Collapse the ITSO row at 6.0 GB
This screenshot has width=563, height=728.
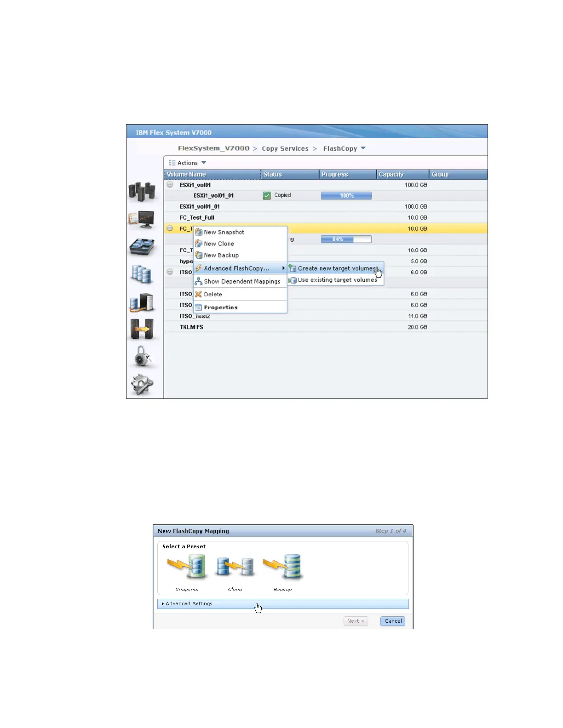point(170,272)
